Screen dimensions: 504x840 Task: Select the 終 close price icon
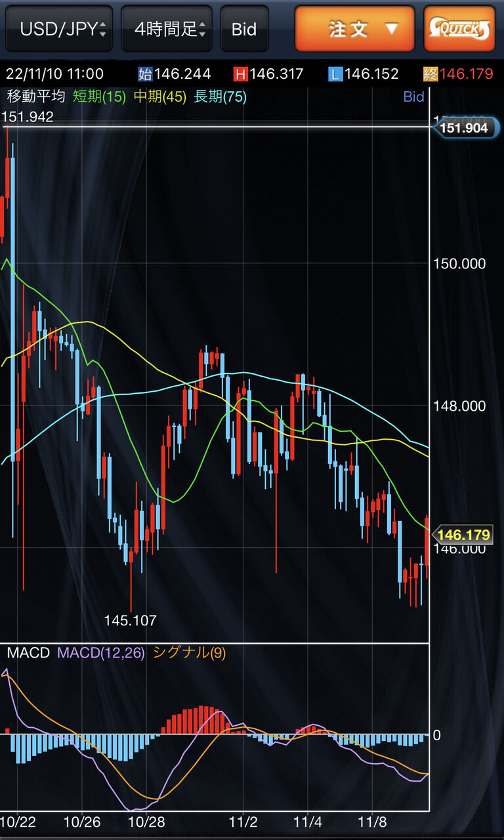tap(430, 73)
